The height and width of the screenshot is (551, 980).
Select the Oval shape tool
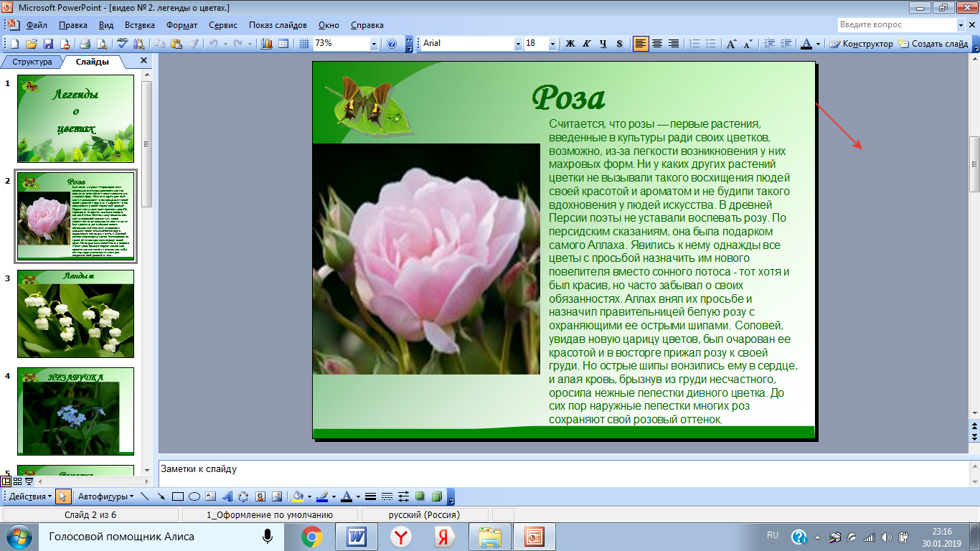click(194, 496)
